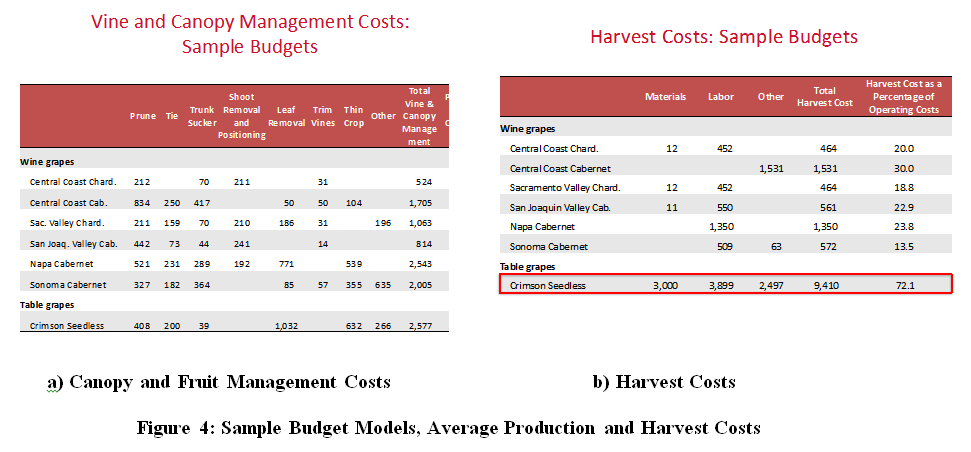Click the 9,410 total harvest cost
The width and height of the screenshot is (971, 452).
824,285
